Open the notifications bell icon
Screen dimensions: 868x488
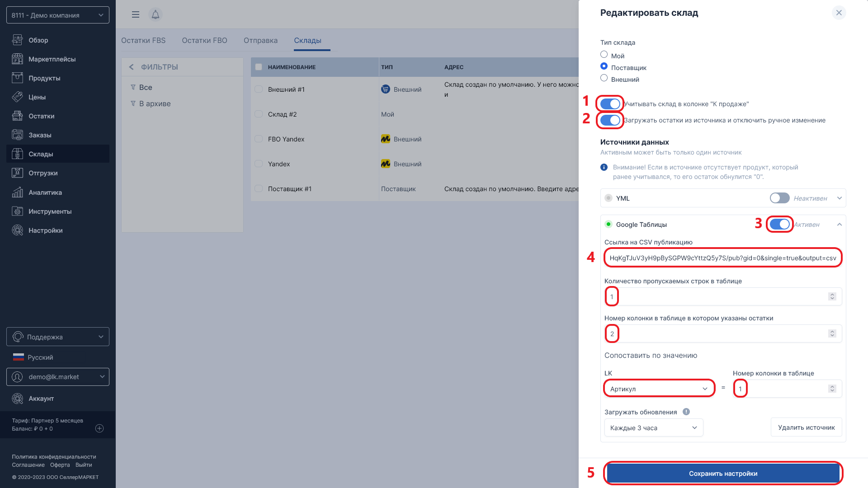click(156, 14)
